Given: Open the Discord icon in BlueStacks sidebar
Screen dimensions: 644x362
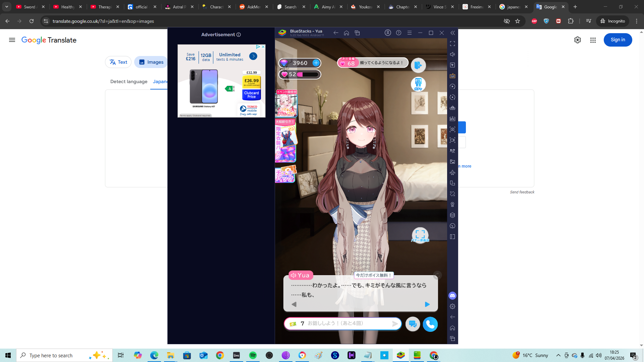Looking at the screenshot, I should pyautogui.click(x=452, y=296).
